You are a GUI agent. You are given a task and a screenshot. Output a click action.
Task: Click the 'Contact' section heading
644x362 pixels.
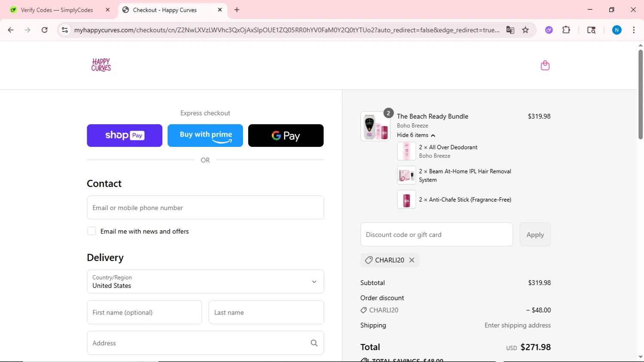point(104,183)
